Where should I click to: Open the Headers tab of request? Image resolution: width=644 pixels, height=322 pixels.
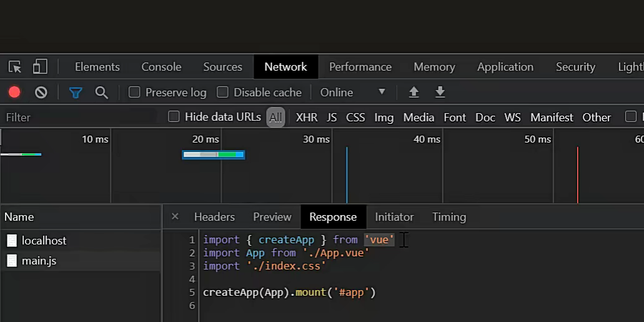[214, 217]
